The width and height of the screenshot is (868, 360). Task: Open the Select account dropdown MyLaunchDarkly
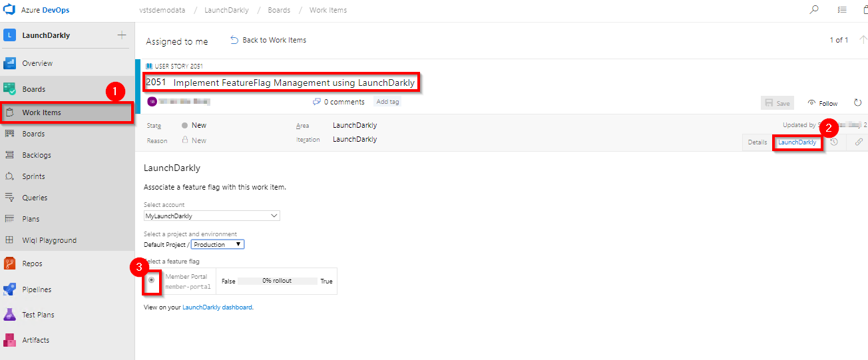(x=212, y=216)
